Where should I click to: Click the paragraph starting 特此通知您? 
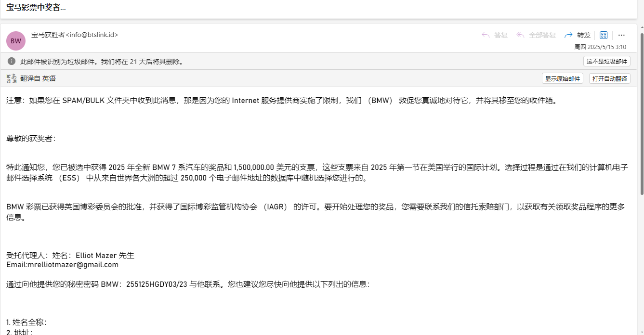click(317, 172)
